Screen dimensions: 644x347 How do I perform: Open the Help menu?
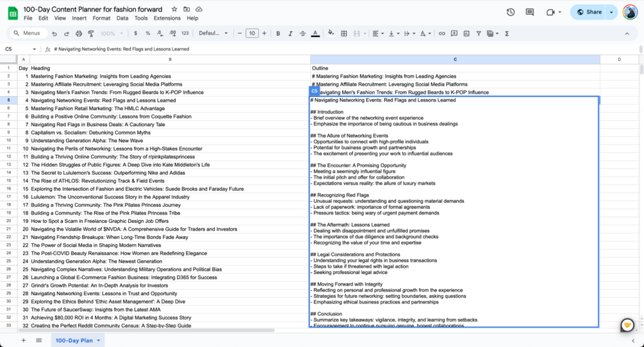click(x=193, y=18)
